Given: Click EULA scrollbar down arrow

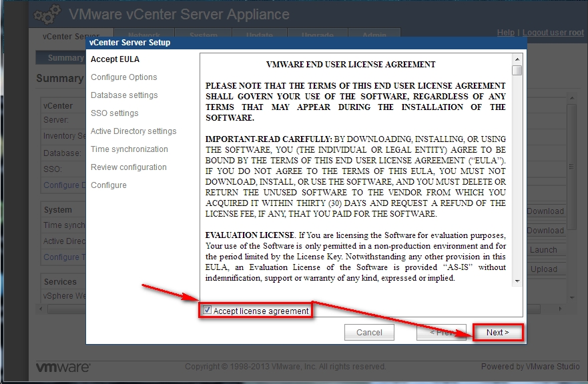Looking at the screenshot, I should 517,281.
